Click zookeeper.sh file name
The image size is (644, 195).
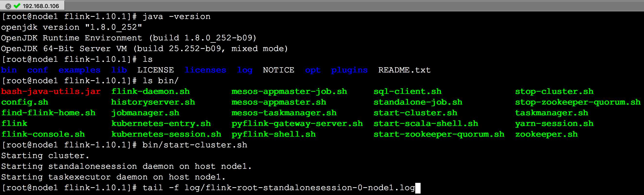pos(546,135)
